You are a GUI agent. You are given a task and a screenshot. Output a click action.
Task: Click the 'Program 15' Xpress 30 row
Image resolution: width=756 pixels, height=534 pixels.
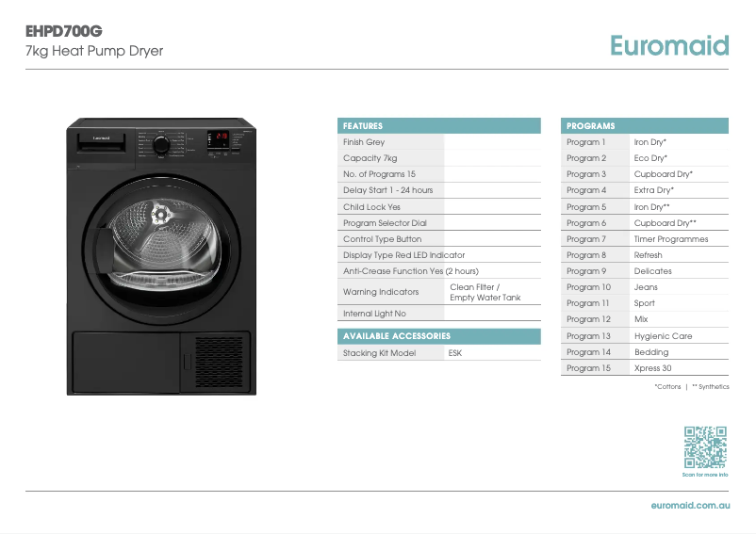pyautogui.click(x=645, y=368)
